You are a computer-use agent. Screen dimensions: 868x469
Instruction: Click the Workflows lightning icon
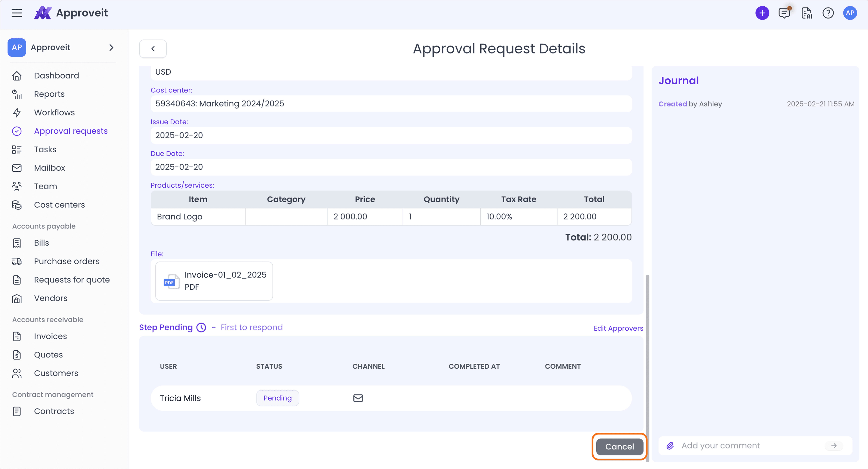[x=17, y=112]
